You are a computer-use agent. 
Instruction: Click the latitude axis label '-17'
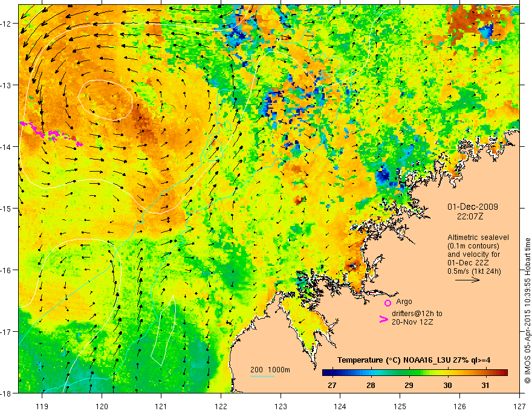7,332
